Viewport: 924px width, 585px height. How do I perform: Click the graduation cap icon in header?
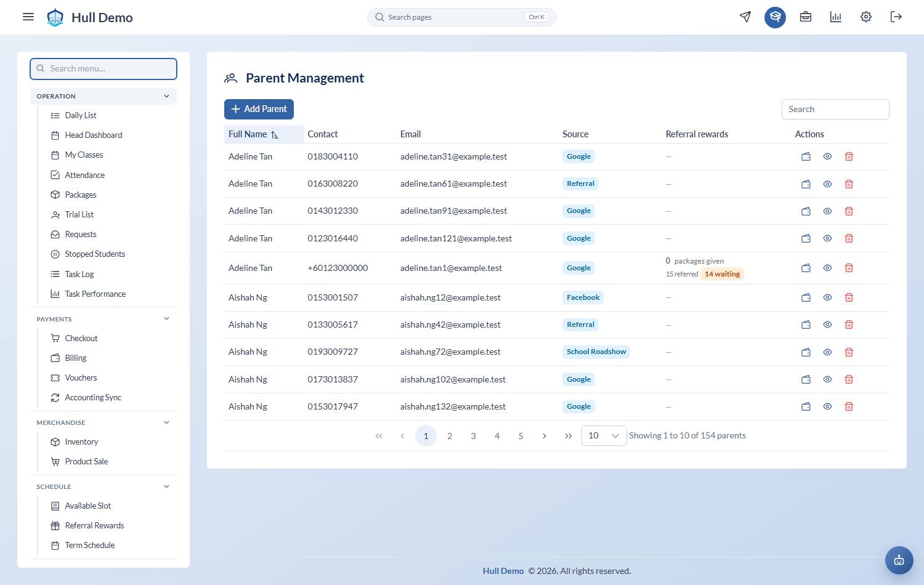click(x=775, y=17)
